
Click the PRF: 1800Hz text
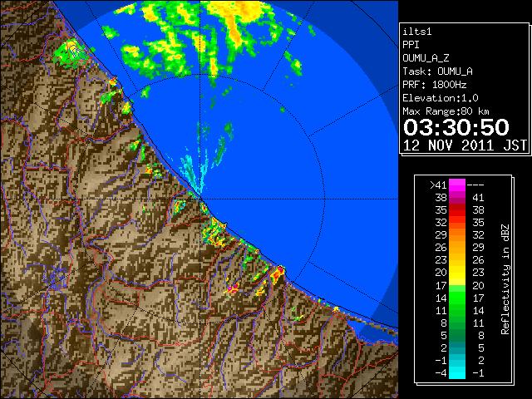coord(434,85)
